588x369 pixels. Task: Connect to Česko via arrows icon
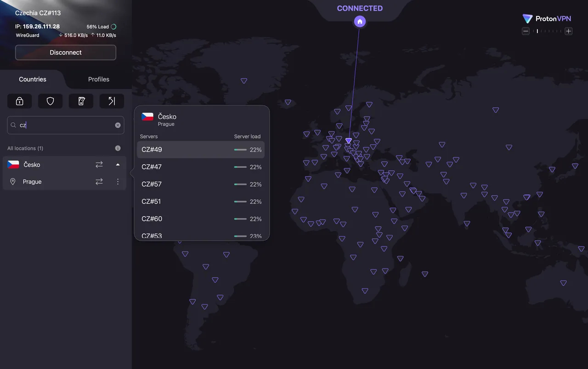click(x=99, y=164)
